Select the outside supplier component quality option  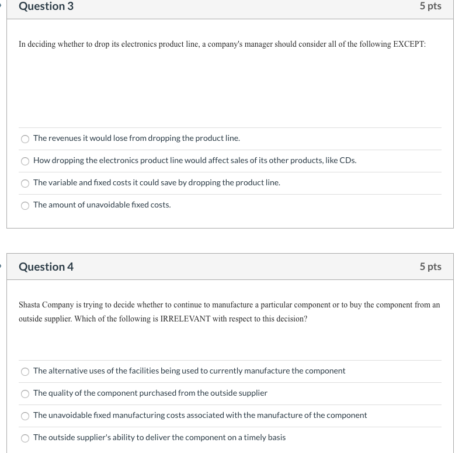[25, 393]
